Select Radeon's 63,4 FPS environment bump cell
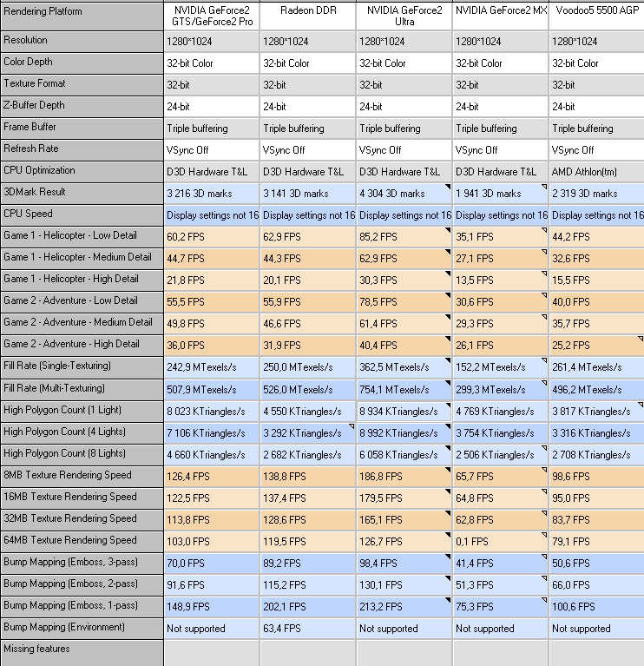Viewport: 644px width, 666px height. coord(307,628)
